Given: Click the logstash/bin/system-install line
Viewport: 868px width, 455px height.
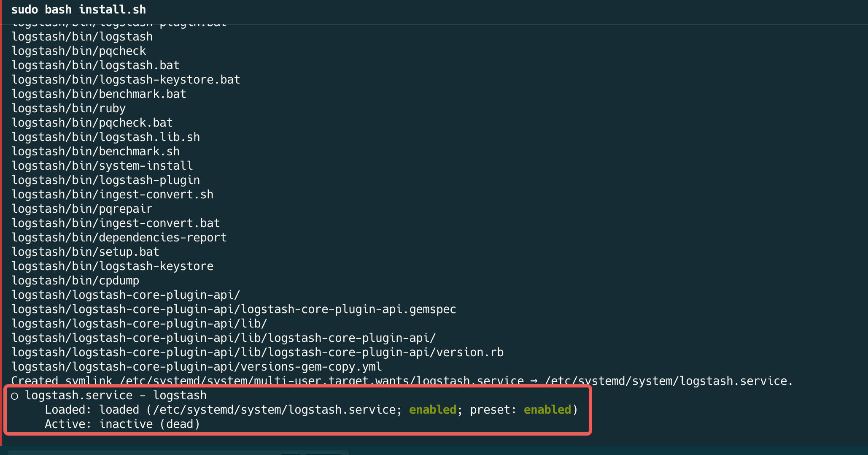Looking at the screenshot, I should tap(102, 166).
